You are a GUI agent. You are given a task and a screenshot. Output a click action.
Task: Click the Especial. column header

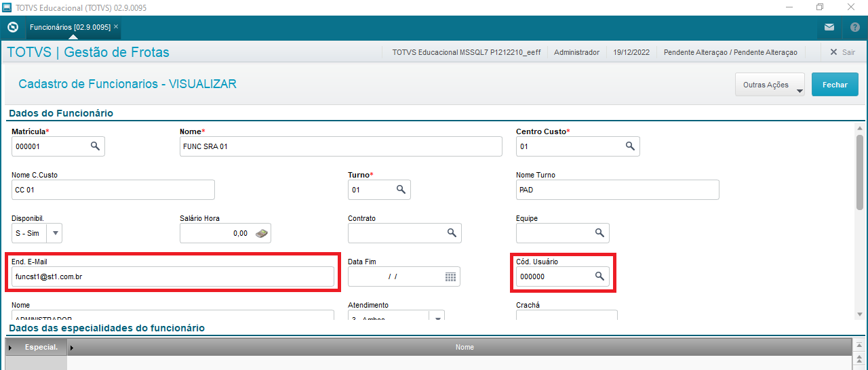pyautogui.click(x=37, y=347)
